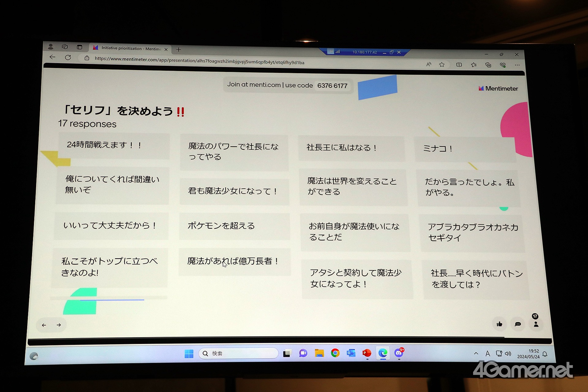Select response card 魔法は世界を変えることができる

tap(353, 187)
